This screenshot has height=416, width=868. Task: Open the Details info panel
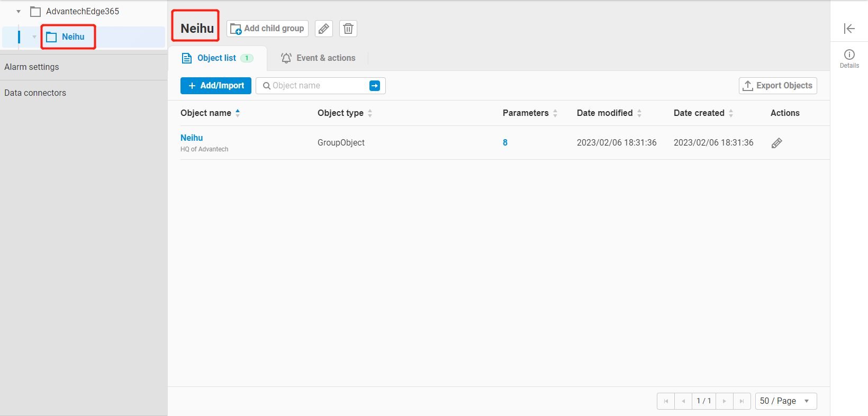[849, 58]
